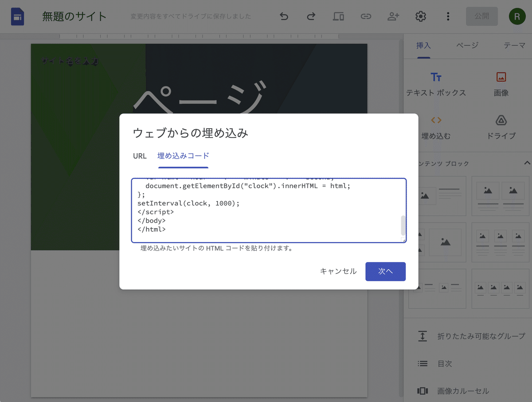Collapse the content blocks section

click(527, 163)
